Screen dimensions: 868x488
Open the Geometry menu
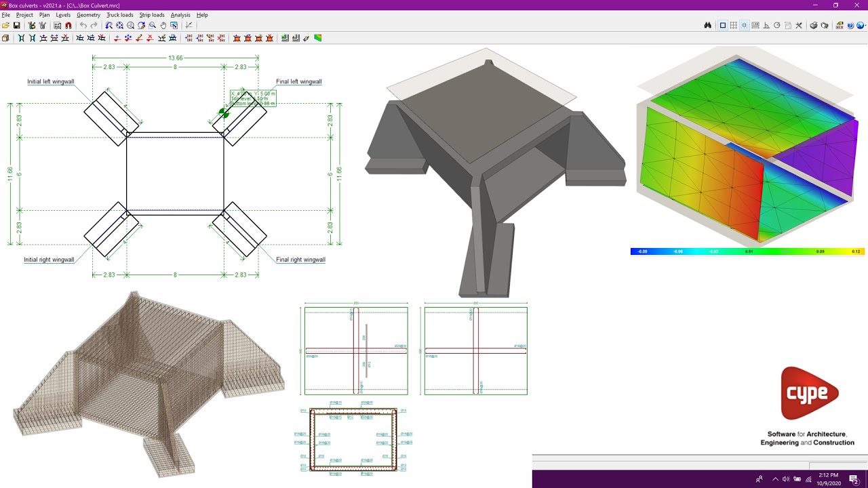88,15
